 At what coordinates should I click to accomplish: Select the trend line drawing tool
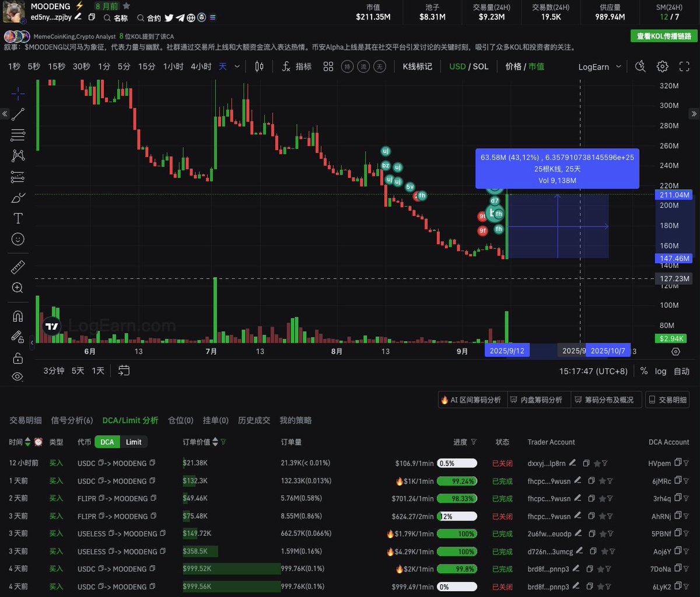click(x=18, y=114)
